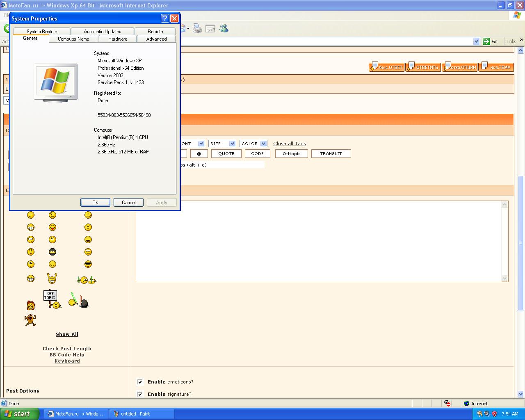Click the TRANSLIT button
Image resolution: width=525 pixels, height=420 pixels.
pos(331,154)
